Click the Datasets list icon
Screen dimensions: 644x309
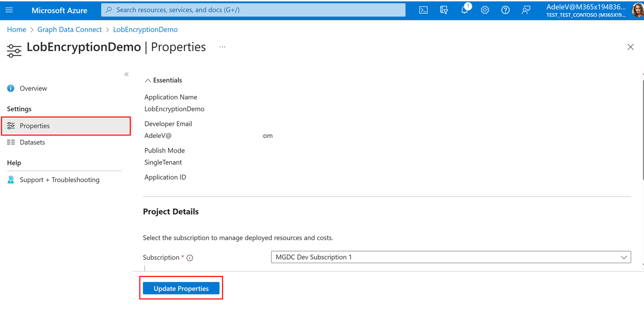click(x=11, y=142)
